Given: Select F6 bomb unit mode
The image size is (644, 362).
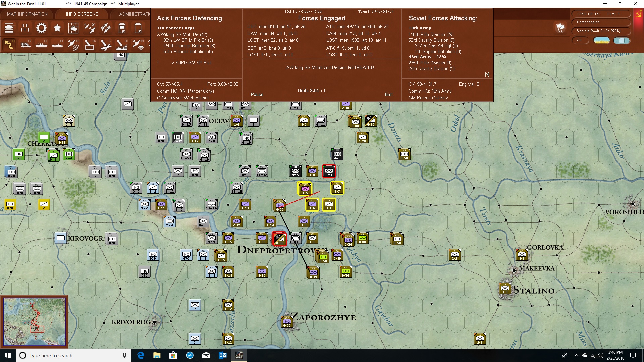Looking at the screenshot, I should tap(90, 44).
